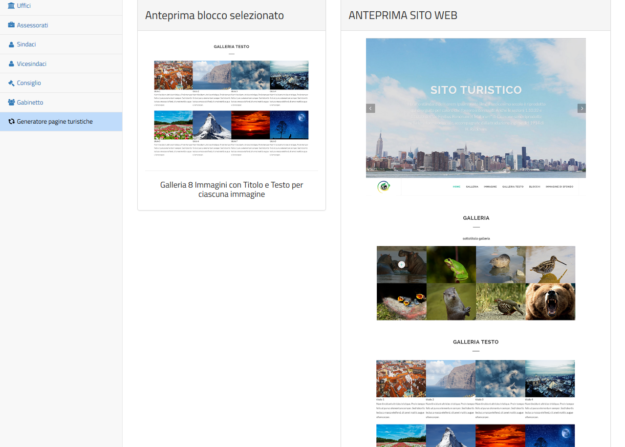This screenshot has height=447, width=625.
Task: Click the Vicesindaci person icon
Action: pyautogui.click(x=11, y=64)
